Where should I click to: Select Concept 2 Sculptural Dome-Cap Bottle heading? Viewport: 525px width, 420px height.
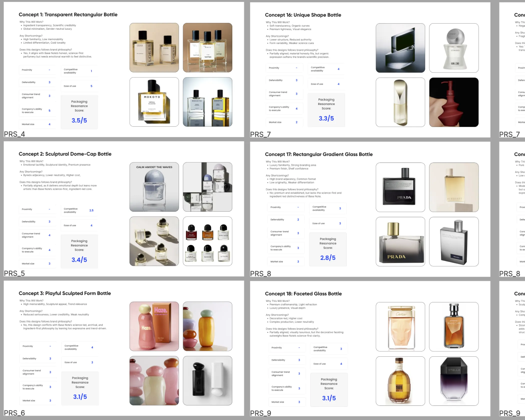pos(65,154)
